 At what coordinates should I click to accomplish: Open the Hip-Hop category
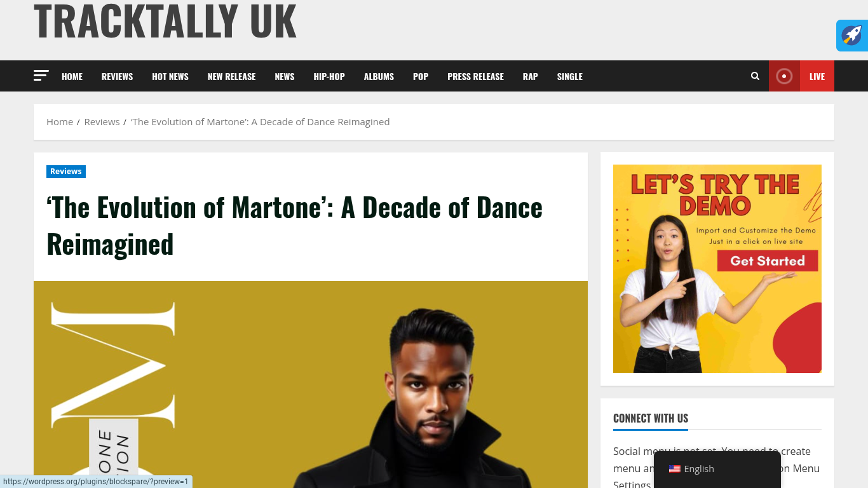click(329, 76)
